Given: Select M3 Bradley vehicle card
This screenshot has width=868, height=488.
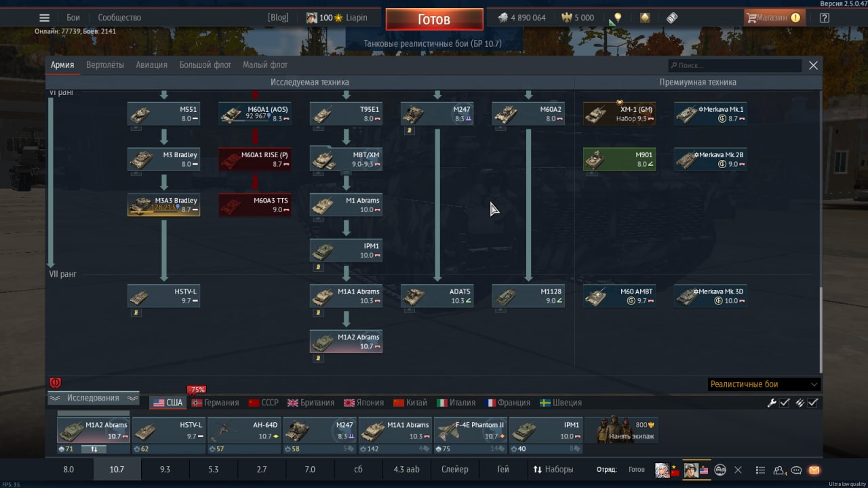Looking at the screenshot, I should coord(163,159).
